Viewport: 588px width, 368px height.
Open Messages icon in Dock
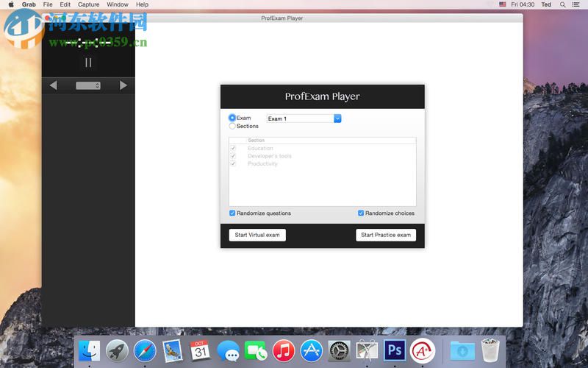[228, 351]
